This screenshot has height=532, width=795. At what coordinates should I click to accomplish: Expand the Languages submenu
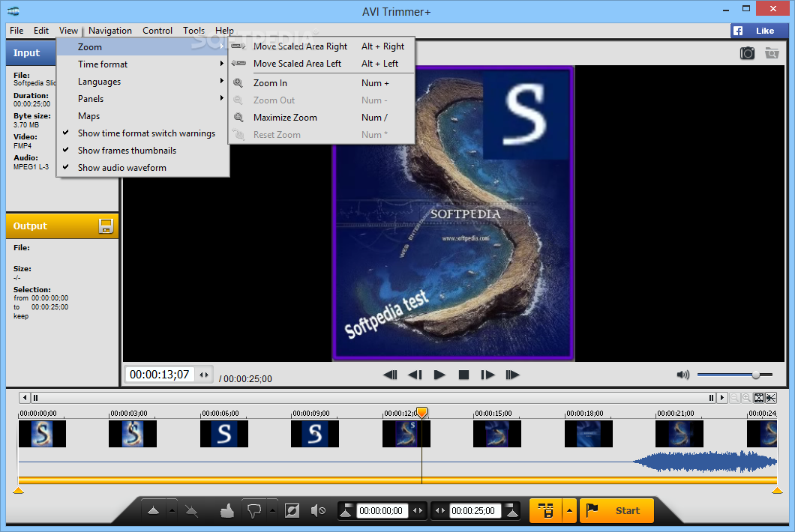143,82
